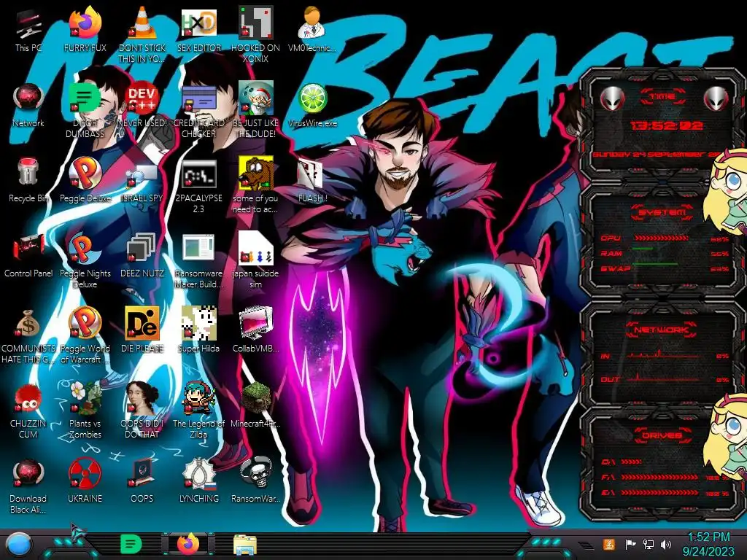Select the BE JUST LIKE THE DUDE icon
Viewport: 747px width, 560px height.
pyautogui.click(x=256, y=98)
